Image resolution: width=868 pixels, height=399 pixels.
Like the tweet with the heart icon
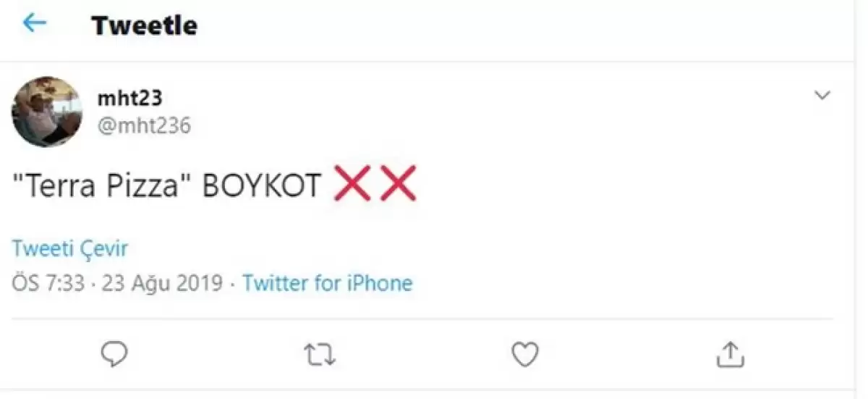pyautogui.click(x=525, y=354)
